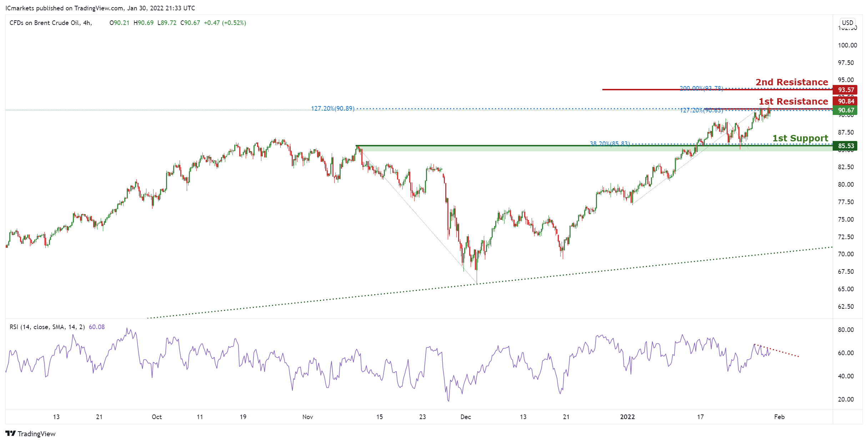
Task: Click the 2022 date on time axis
Action: point(627,417)
